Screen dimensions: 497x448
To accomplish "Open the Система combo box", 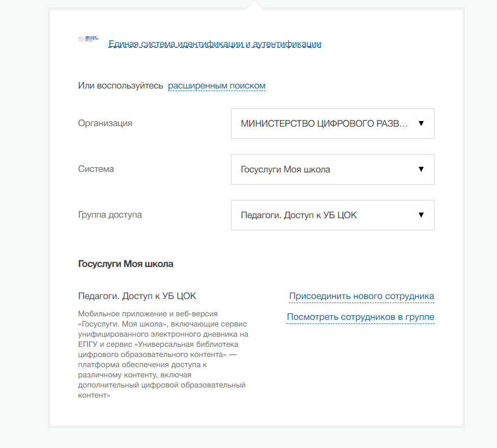I will point(332,169).
